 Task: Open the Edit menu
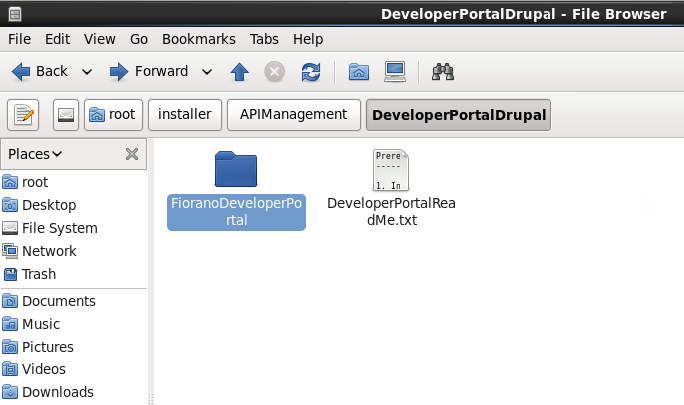[x=57, y=39]
